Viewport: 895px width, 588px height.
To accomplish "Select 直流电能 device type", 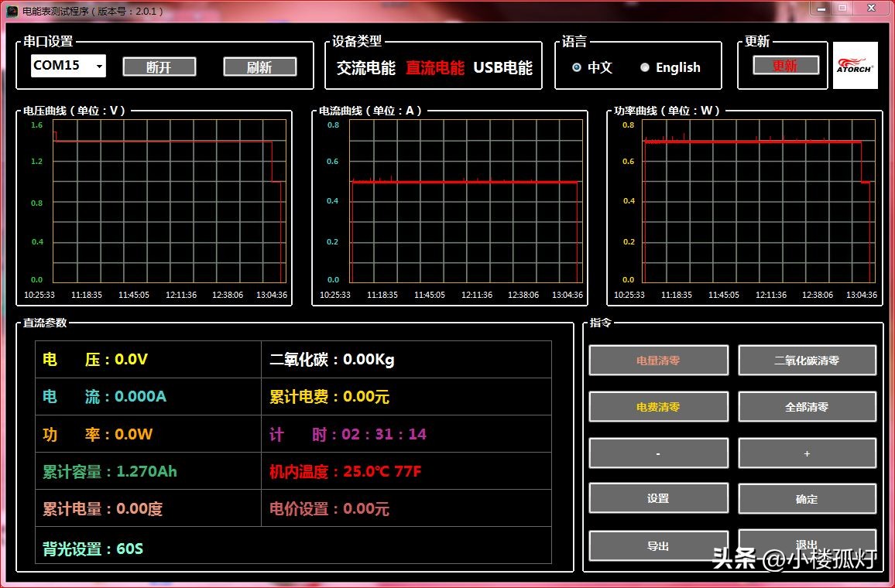I will 435,68.
